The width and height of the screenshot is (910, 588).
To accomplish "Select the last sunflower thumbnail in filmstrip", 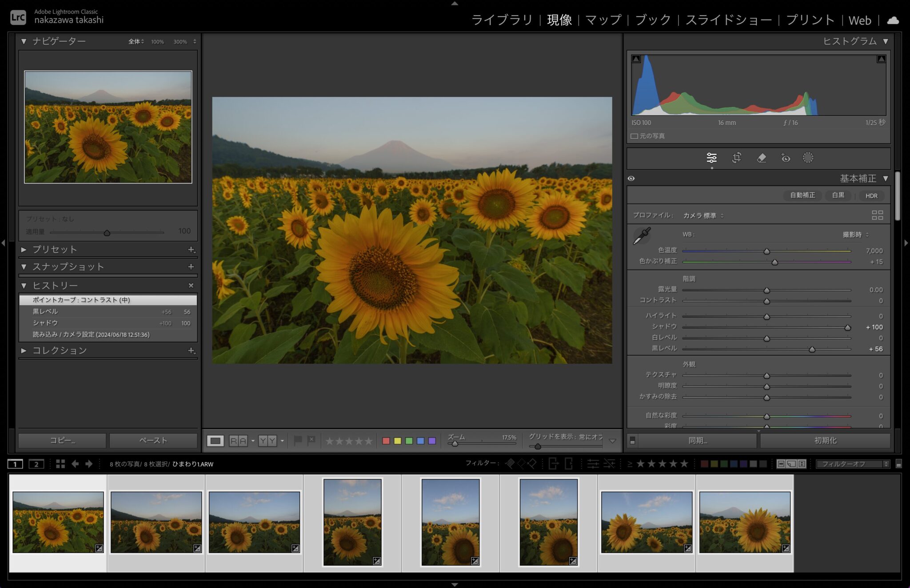I will [x=745, y=522].
